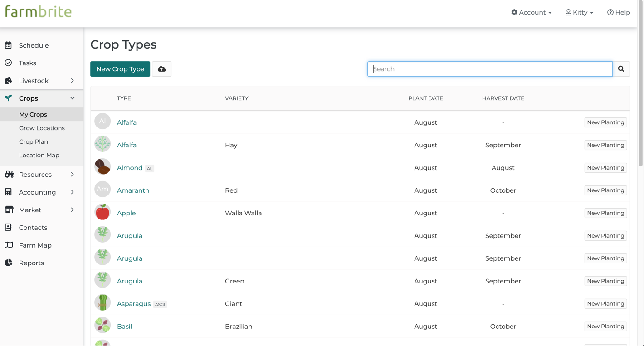The image size is (644, 346).
Task: Collapse the Crops menu chevron
Action: (x=73, y=98)
